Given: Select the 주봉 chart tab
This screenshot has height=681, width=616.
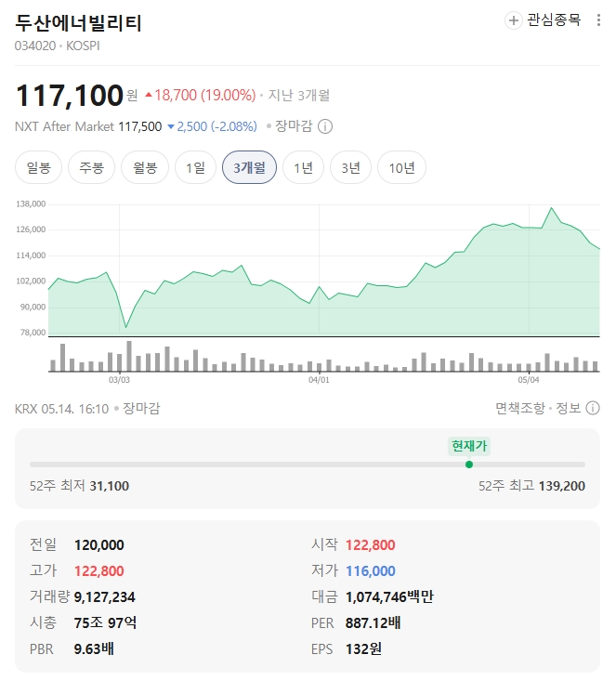Looking at the screenshot, I should pos(91,167).
